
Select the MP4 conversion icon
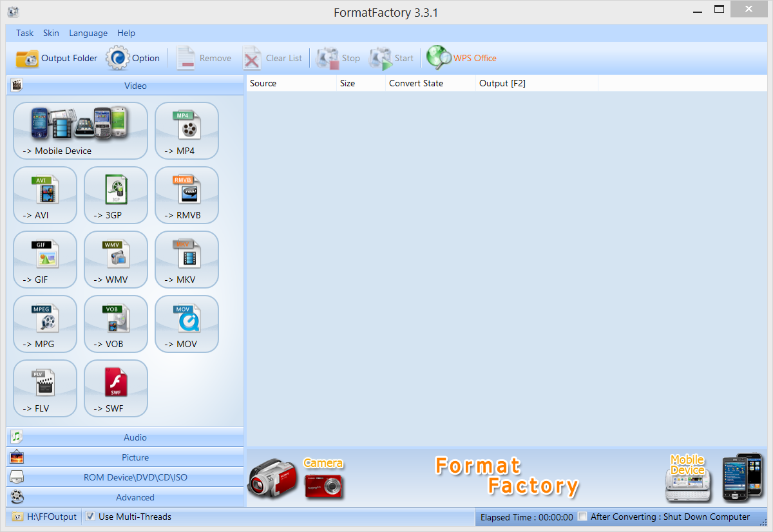click(187, 131)
